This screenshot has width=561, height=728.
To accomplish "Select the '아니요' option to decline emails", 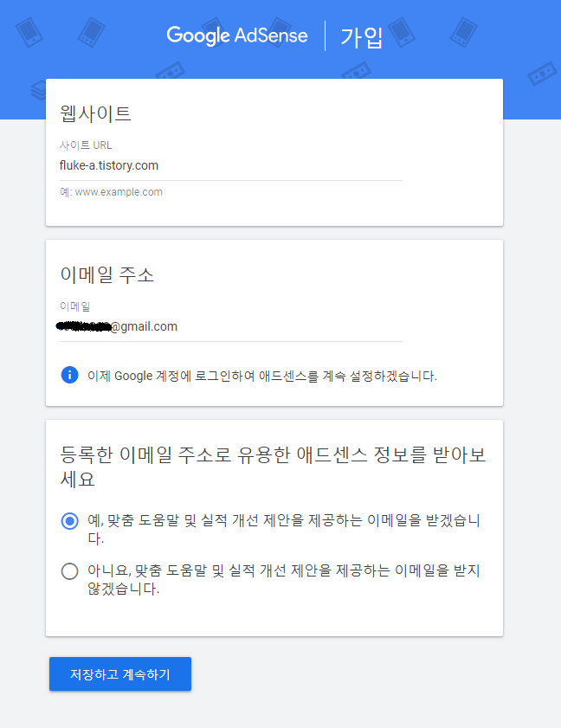I will coord(69,571).
